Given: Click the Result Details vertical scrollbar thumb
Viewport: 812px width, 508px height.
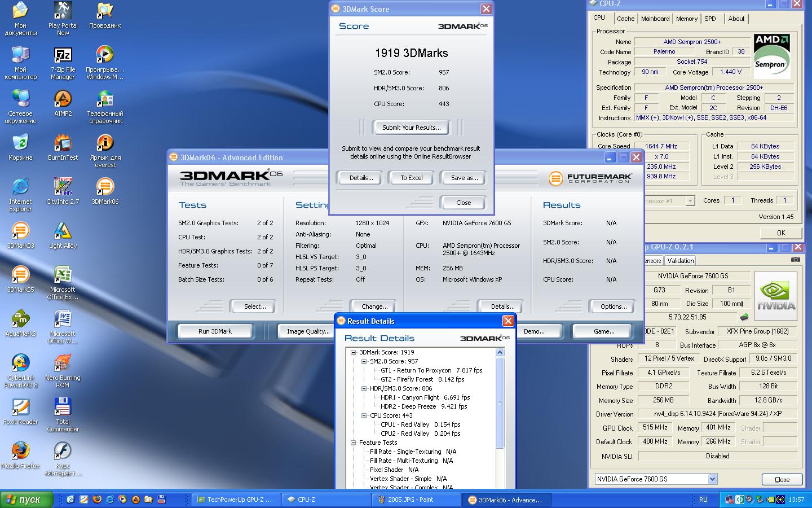Looking at the screenshot, I should pyautogui.click(x=500, y=403).
